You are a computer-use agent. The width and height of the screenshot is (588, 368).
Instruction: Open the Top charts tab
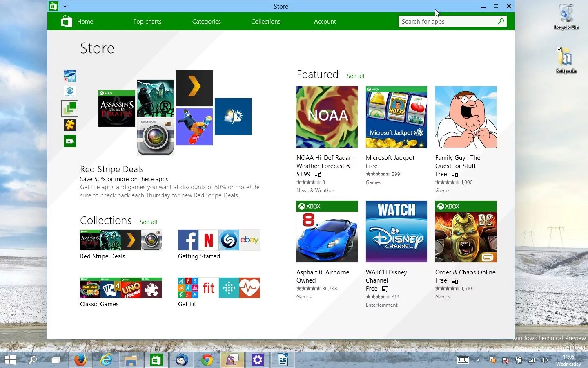[147, 22]
